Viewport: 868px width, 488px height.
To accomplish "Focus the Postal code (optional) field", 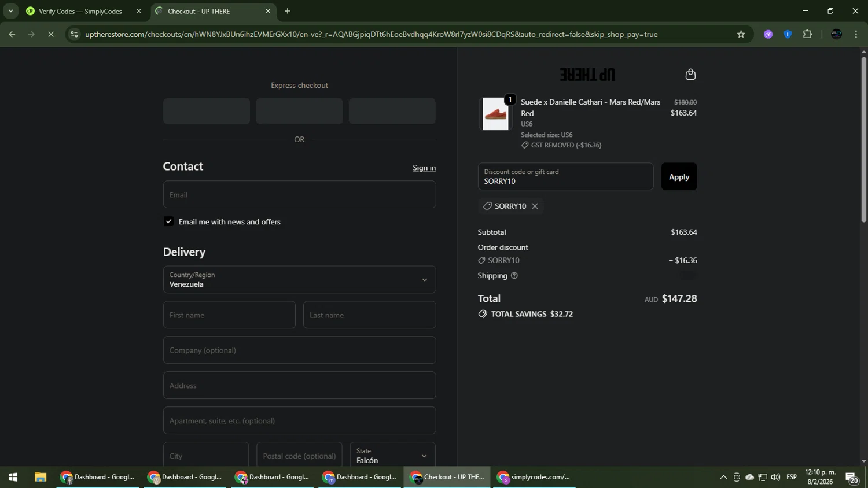I will click(x=299, y=455).
